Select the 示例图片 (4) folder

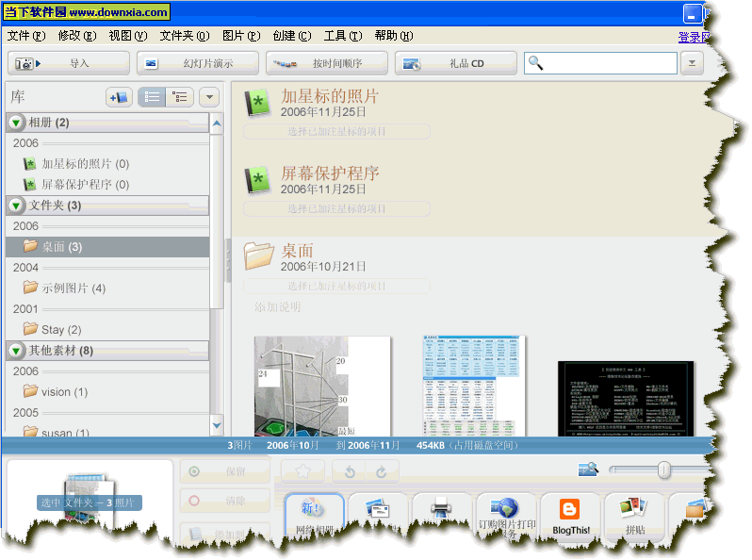(73, 288)
